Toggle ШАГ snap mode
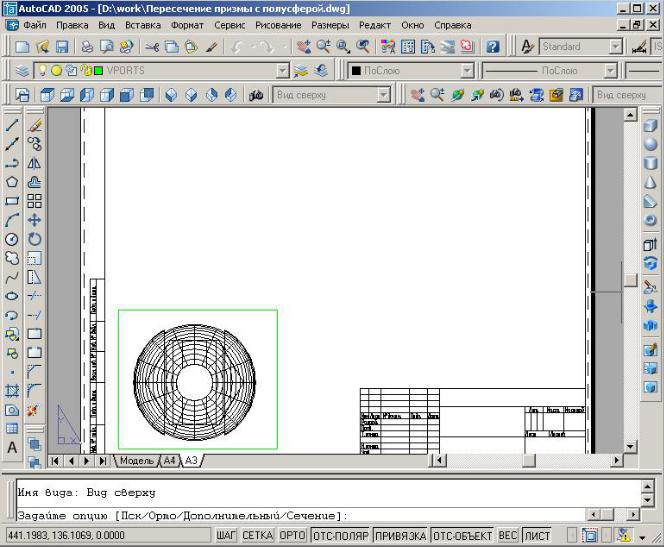The height and width of the screenshot is (547, 664). (x=226, y=536)
